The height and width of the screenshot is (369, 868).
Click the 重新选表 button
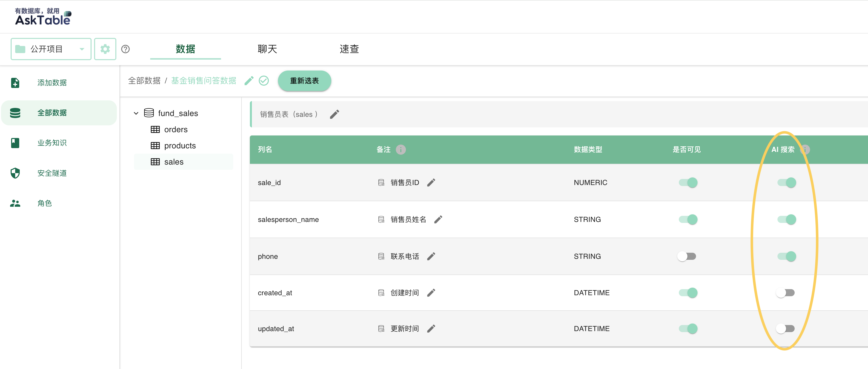(304, 81)
